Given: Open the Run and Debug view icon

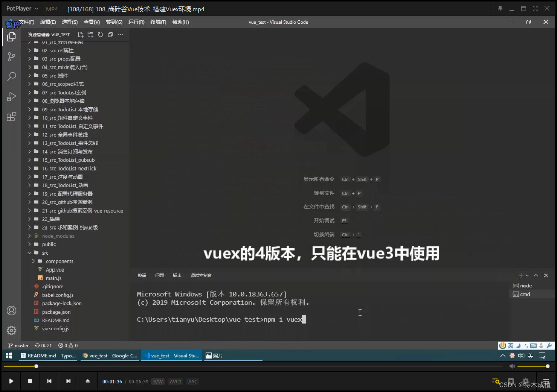Looking at the screenshot, I should [12, 97].
